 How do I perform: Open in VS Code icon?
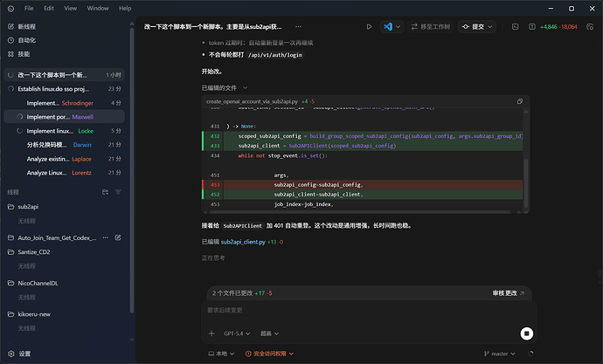click(388, 26)
